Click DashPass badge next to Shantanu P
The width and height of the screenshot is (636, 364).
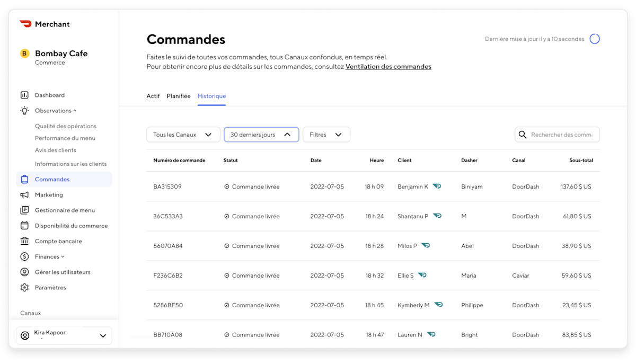(437, 216)
